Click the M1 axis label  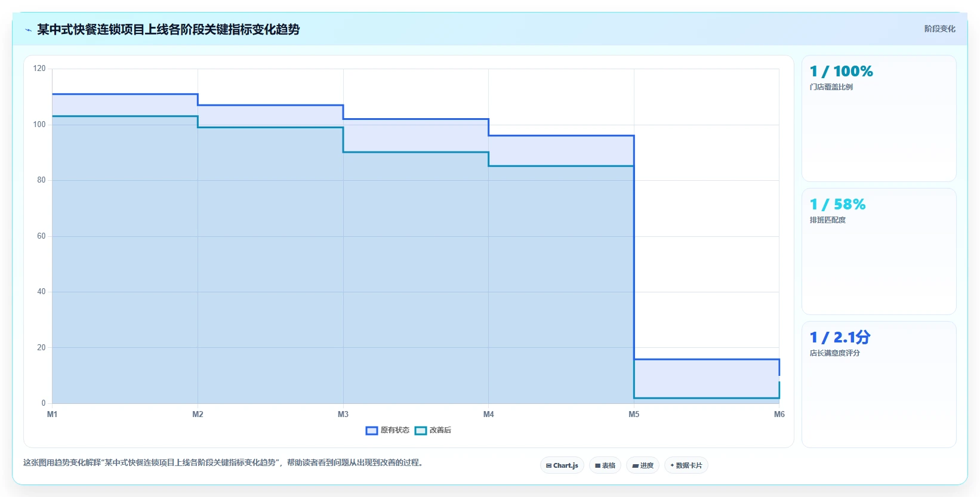(53, 414)
